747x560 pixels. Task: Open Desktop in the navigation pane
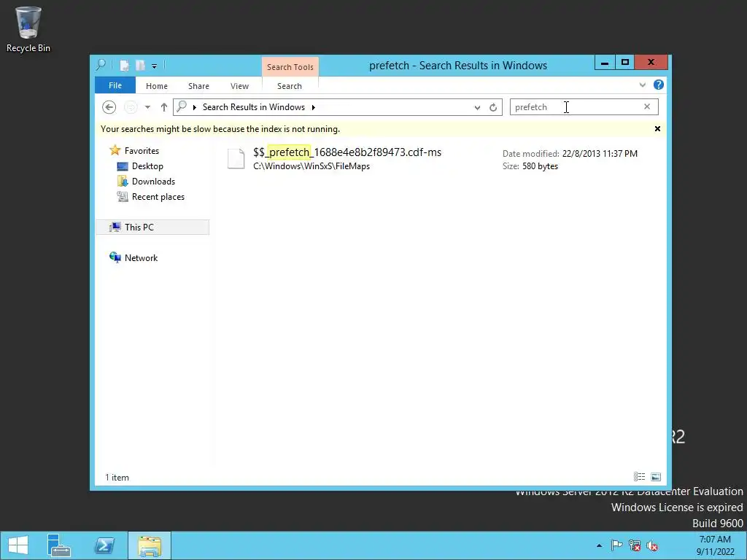click(147, 166)
